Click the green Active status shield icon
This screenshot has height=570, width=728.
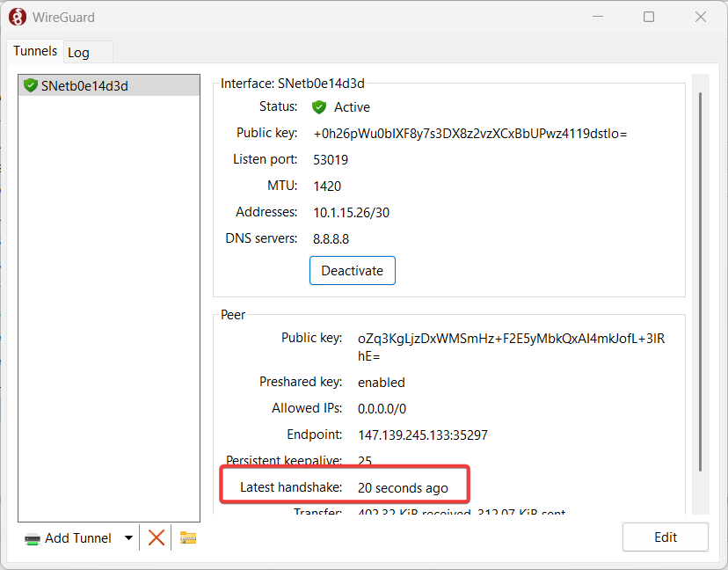(319, 107)
